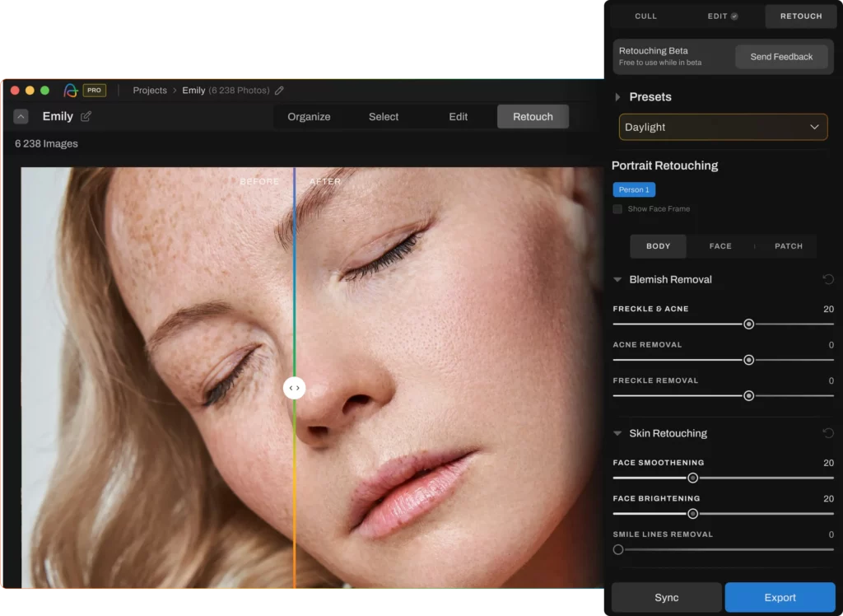Select the Person 1 tag
This screenshot has height=616, width=843.
pos(633,189)
